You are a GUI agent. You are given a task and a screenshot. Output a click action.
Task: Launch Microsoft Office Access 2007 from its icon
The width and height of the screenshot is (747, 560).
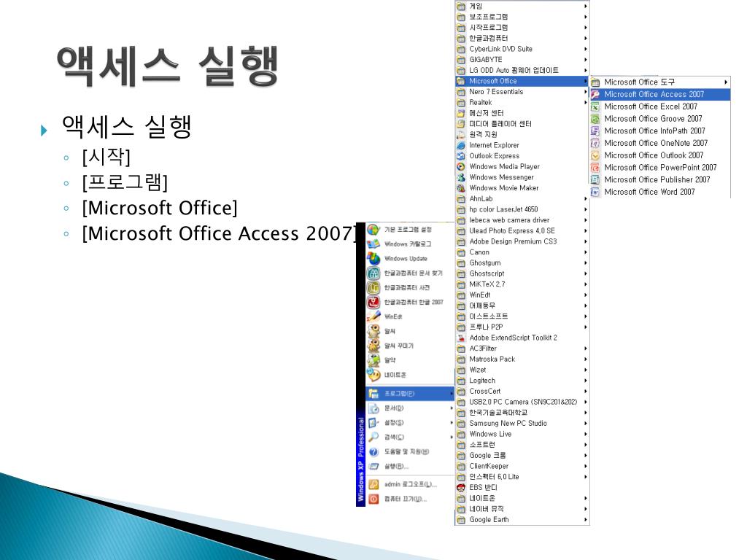click(x=595, y=95)
